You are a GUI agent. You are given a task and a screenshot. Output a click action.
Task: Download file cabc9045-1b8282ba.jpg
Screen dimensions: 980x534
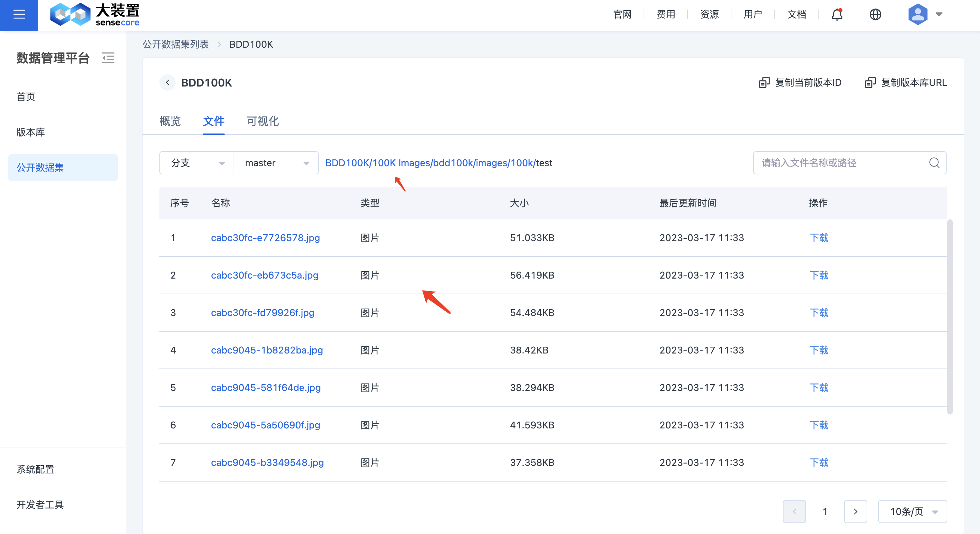coord(819,350)
